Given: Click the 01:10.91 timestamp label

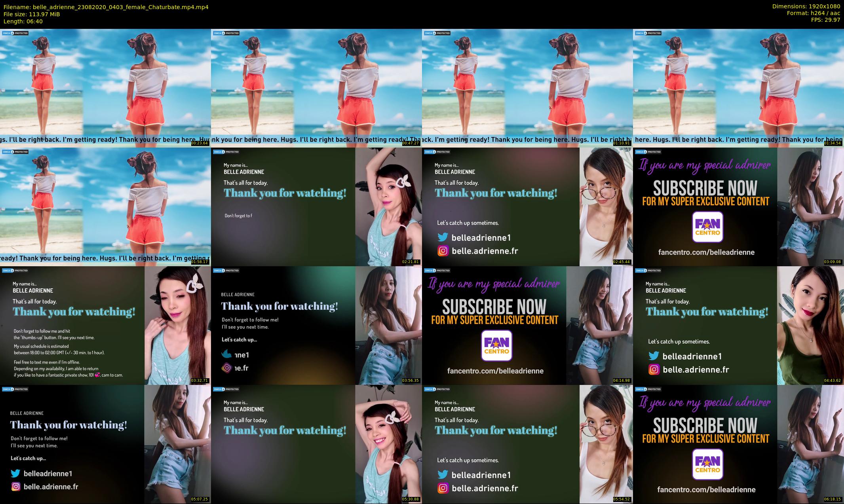Looking at the screenshot, I should pyautogui.click(x=622, y=143).
